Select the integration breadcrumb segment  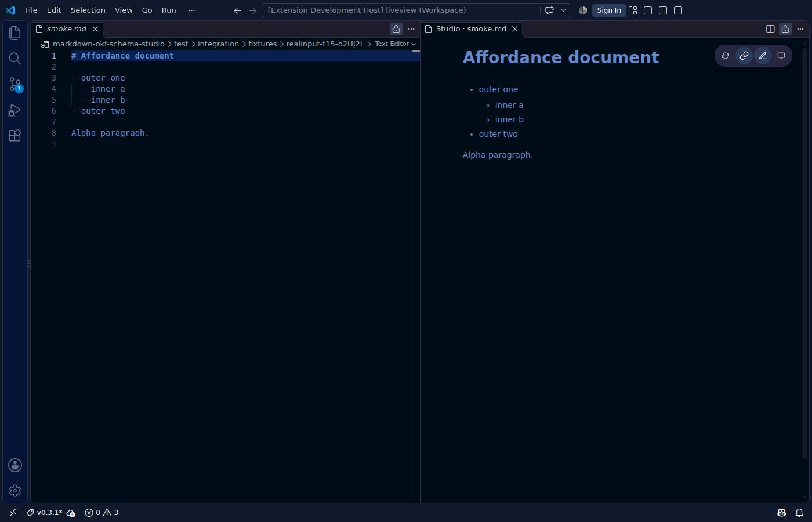(218, 44)
